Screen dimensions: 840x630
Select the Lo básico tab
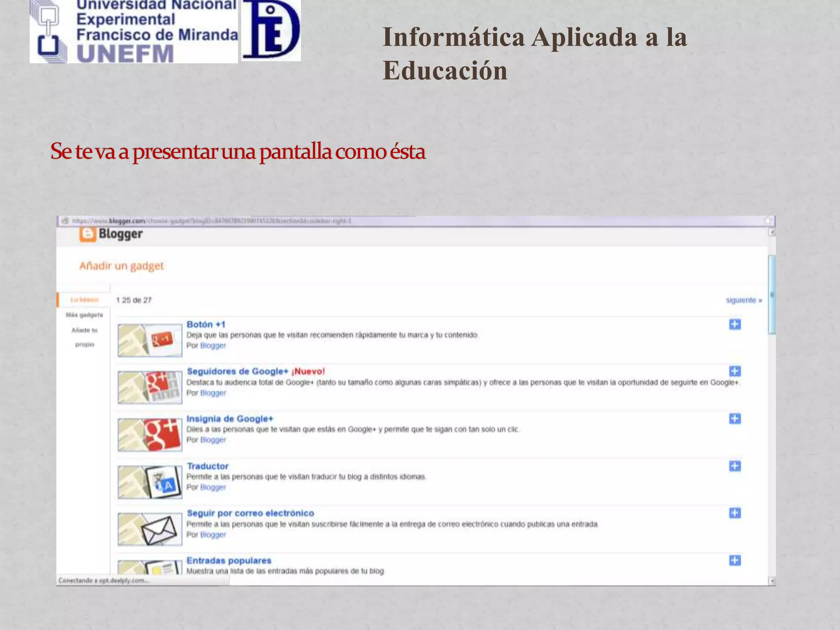point(84,300)
